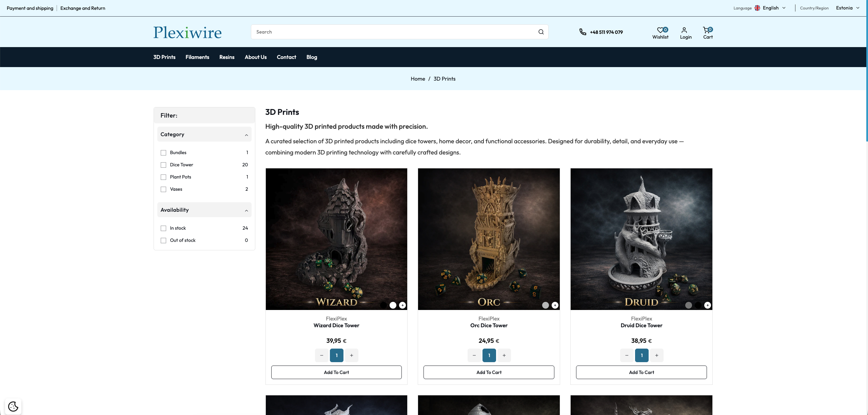This screenshot has width=868, height=415.
Task: Click the Plexiwire logo
Action: point(188,33)
